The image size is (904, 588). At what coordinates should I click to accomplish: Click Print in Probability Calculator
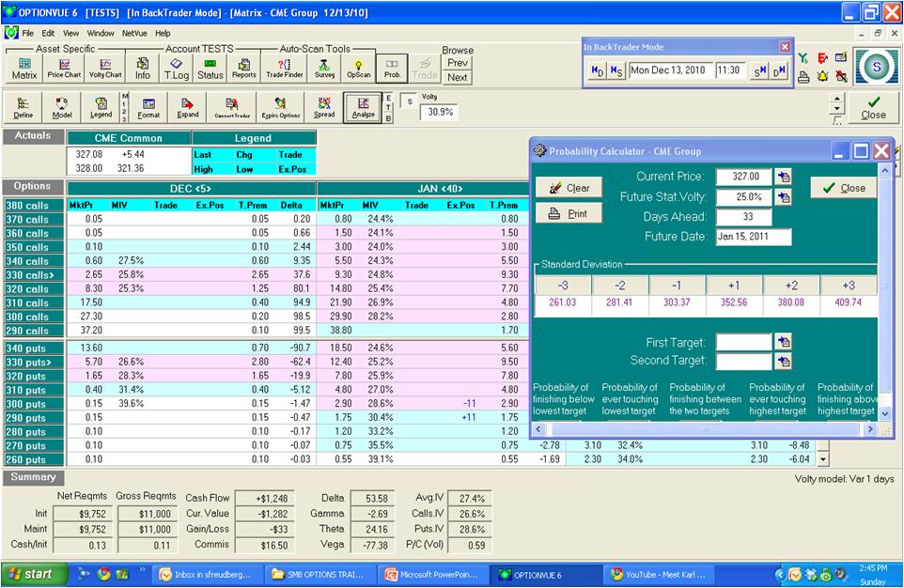point(569,213)
